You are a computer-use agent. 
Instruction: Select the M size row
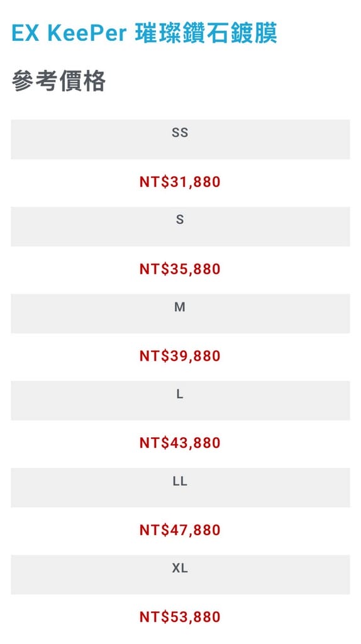(x=181, y=313)
